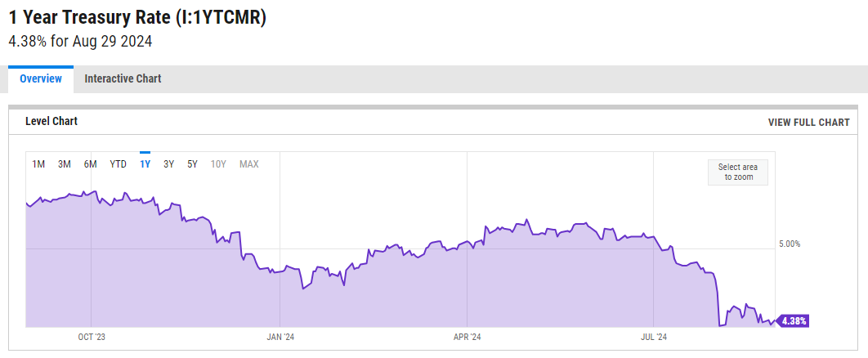
Task: Click the 4.38% current value marker
Action: pyautogui.click(x=794, y=320)
